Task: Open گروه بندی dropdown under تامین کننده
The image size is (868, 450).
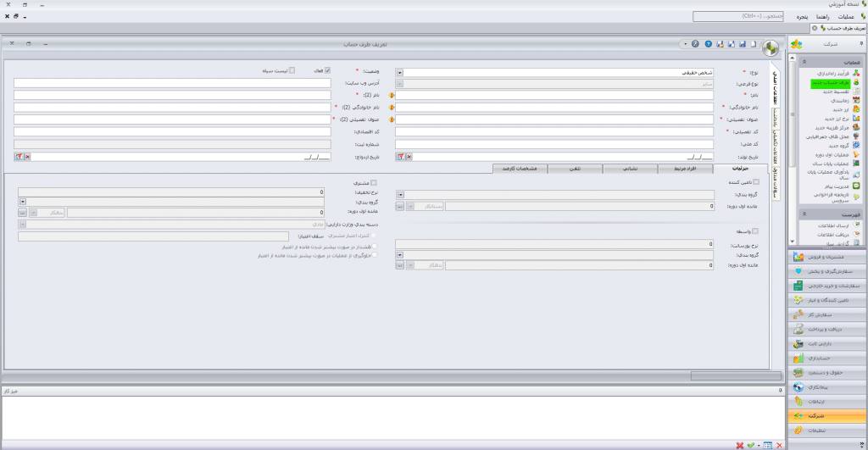Action: [400, 195]
